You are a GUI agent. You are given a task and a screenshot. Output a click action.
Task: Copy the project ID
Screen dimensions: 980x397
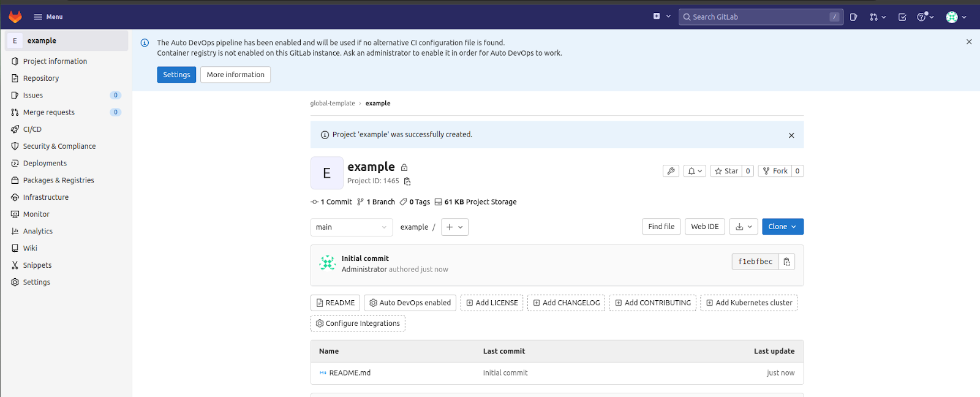(x=407, y=181)
